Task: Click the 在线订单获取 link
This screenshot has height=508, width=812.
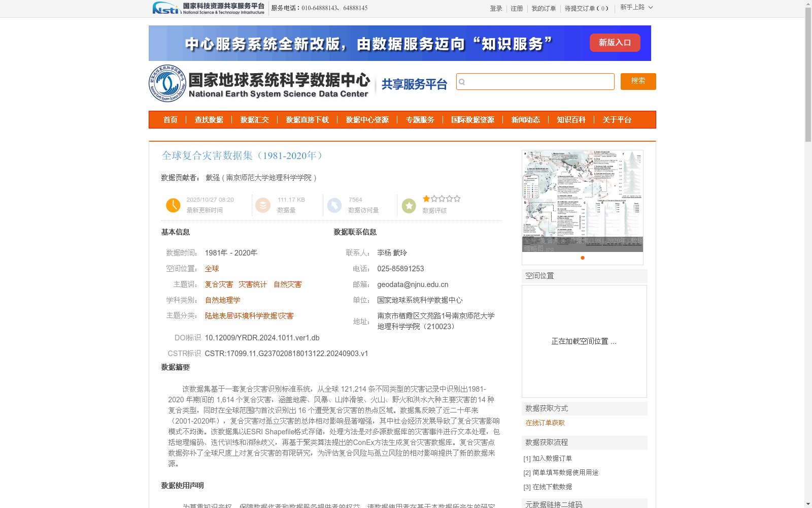Action: [545, 423]
